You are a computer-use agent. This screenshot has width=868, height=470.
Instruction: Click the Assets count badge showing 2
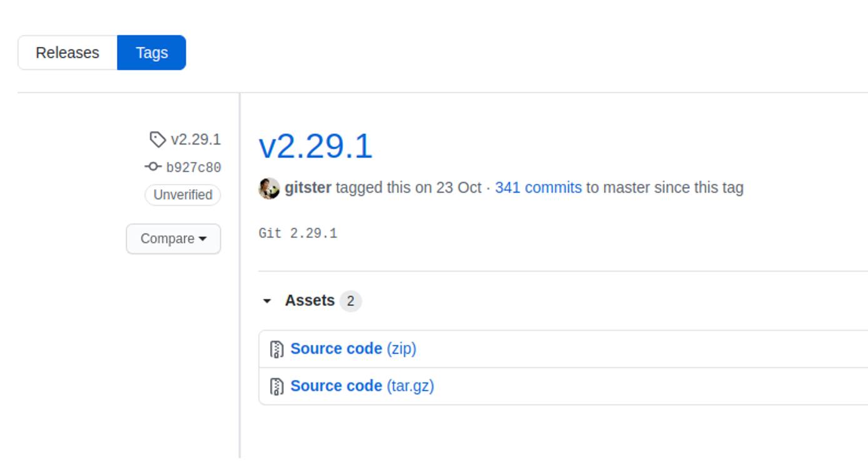pyautogui.click(x=352, y=300)
